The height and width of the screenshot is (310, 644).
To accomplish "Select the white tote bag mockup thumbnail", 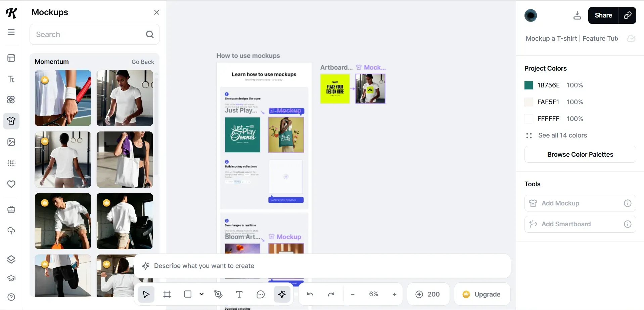I will [x=125, y=160].
